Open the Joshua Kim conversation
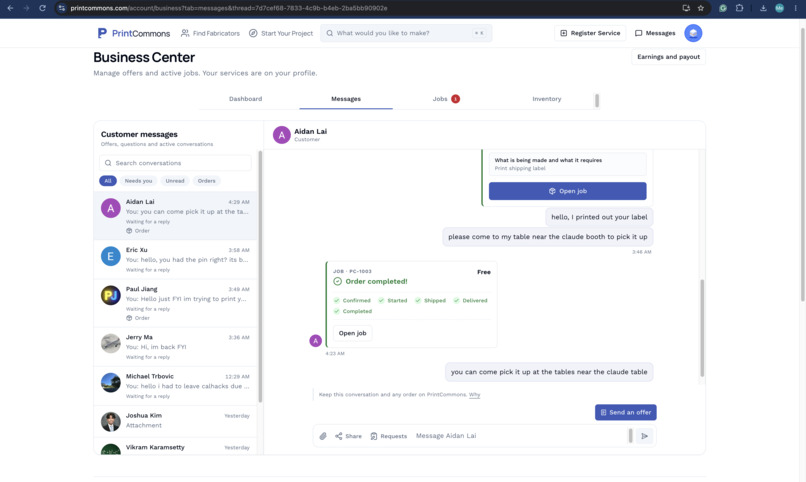Image resolution: width=806 pixels, height=482 pixels. (175, 421)
